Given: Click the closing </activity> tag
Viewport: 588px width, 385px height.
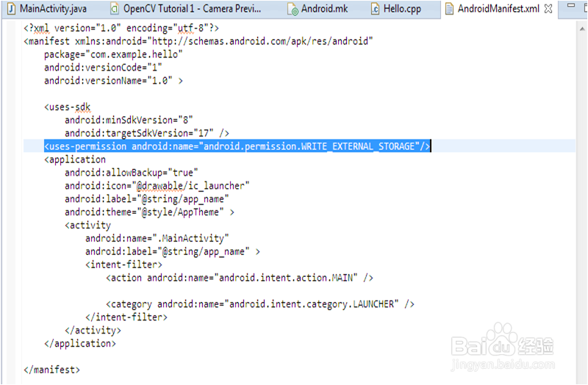Looking at the screenshot, I should click(93, 330).
